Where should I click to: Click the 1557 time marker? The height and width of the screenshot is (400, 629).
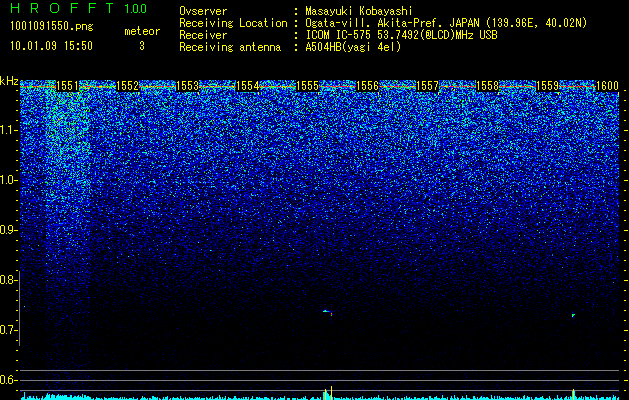(x=428, y=86)
